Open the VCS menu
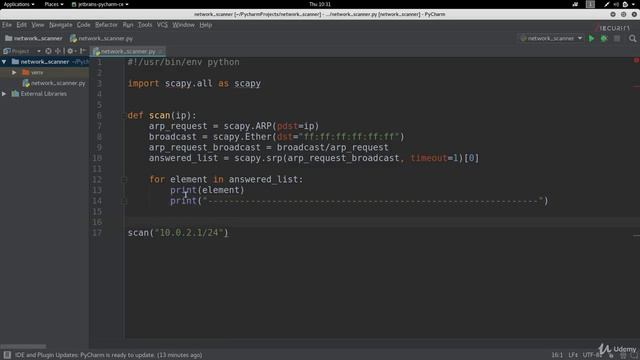The height and width of the screenshot is (360, 640). click(162, 25)
